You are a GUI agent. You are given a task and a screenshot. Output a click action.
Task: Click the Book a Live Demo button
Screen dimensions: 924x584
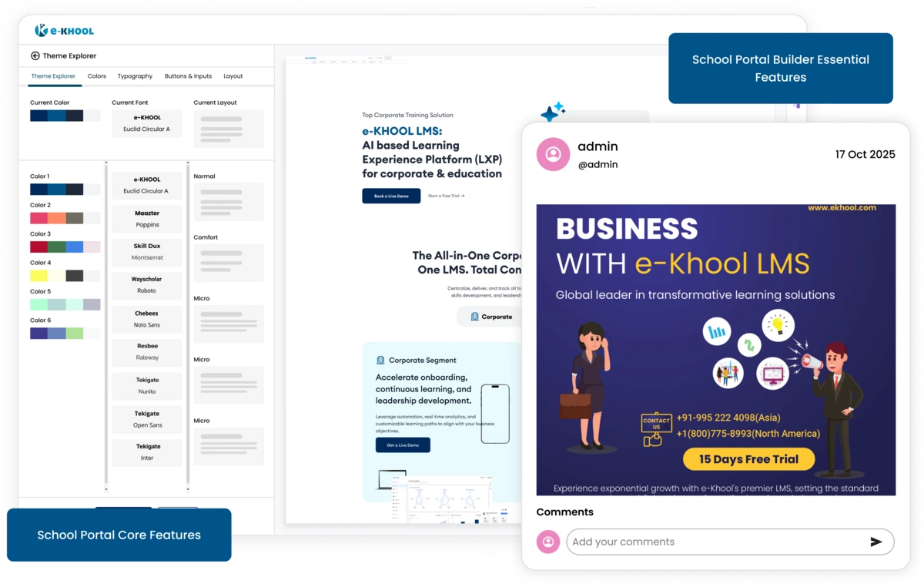click(390, 196)
